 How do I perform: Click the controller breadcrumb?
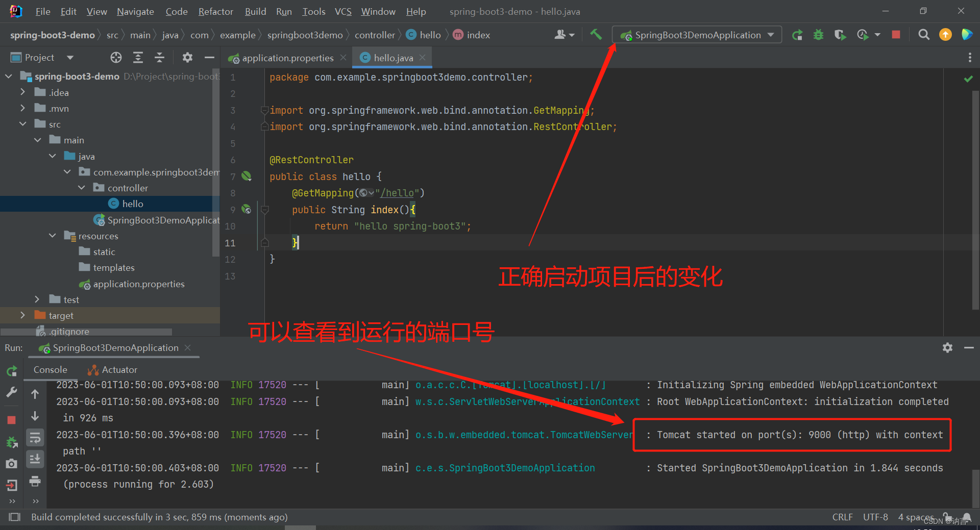(x=375, y=35)
